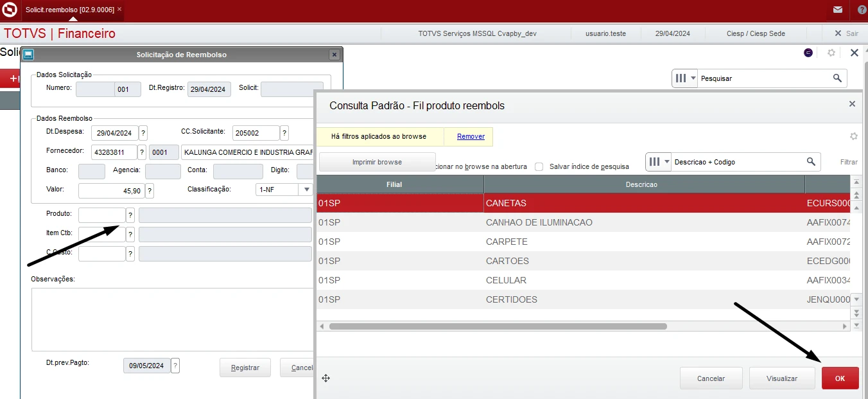Screen dimensions: 868x399
Task: Click the lookup button next to Produto field
Action: pyautogui.click(x=130, y=215)
